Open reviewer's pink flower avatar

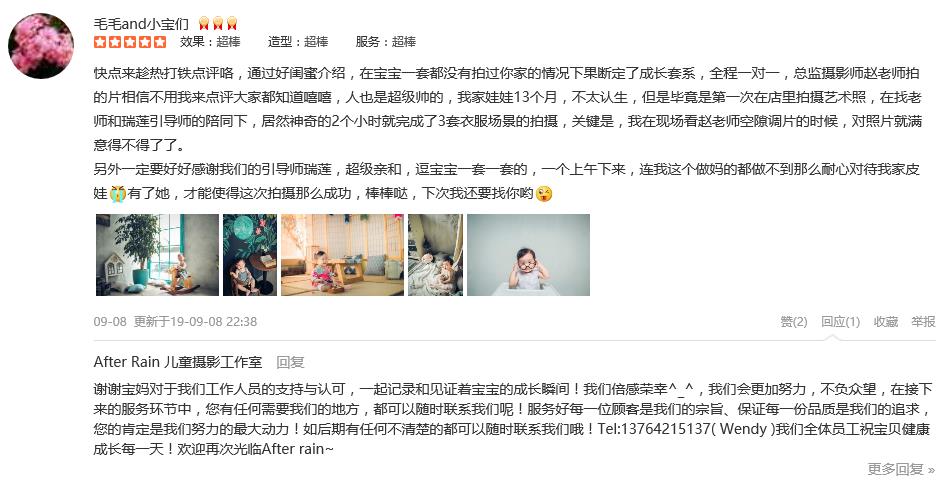[x=41, y=46]
